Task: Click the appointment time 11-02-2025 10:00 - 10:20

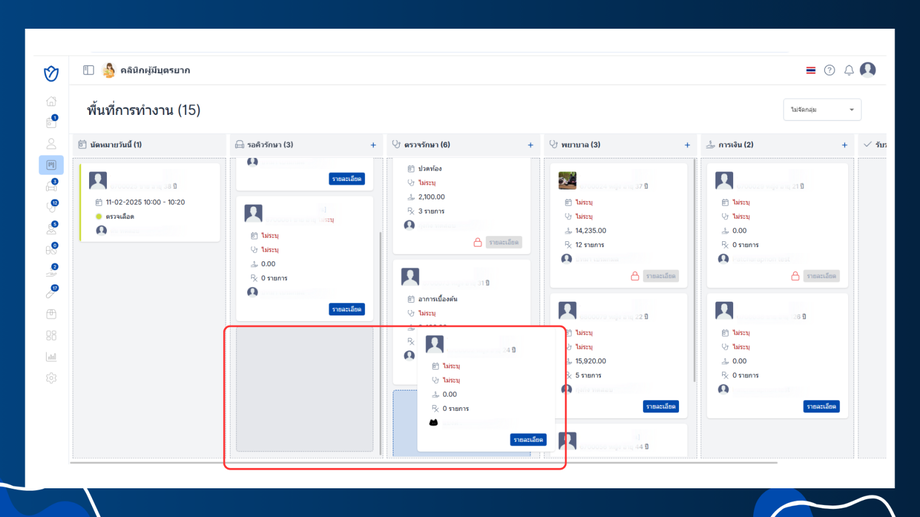Action: tap(145, 202)
